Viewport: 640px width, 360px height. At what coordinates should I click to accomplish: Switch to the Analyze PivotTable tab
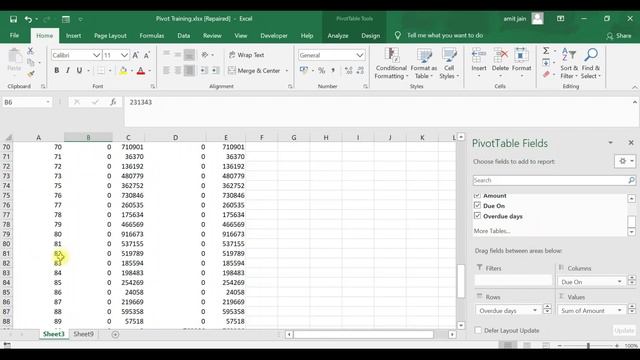coord(338,36)
